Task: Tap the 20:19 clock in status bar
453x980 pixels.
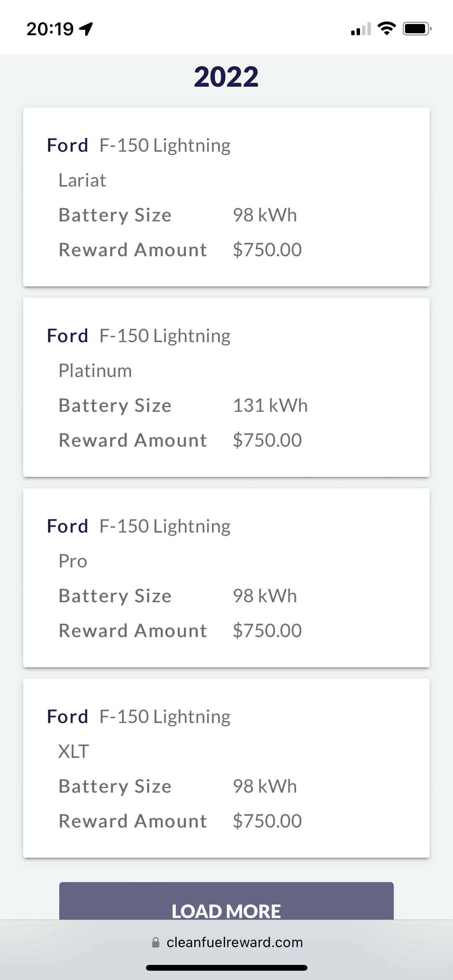Action: [x=50, y=29]
